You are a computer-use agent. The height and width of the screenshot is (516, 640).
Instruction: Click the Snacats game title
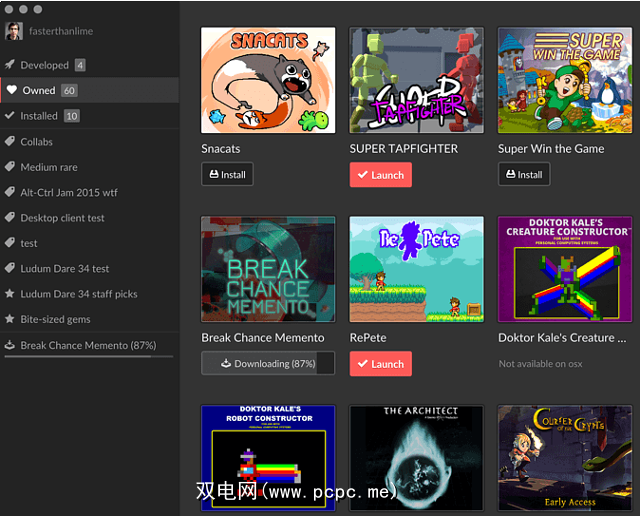pos(220,149)
